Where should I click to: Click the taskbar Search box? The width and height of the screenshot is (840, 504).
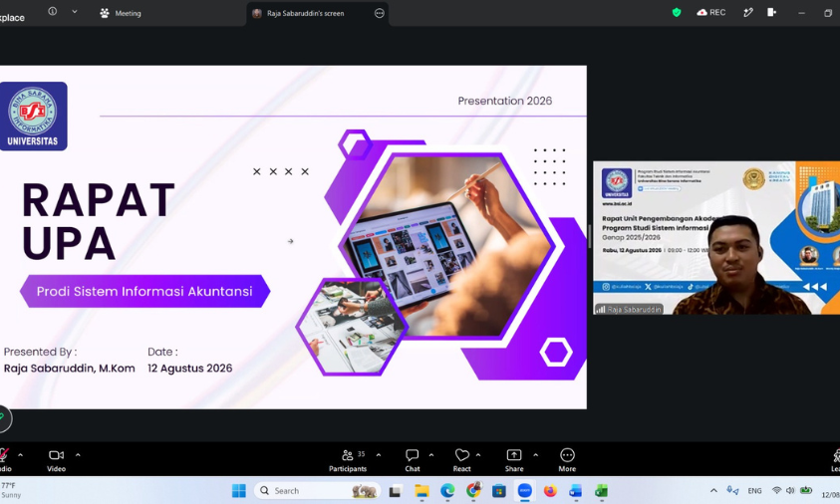click(317, 491)
